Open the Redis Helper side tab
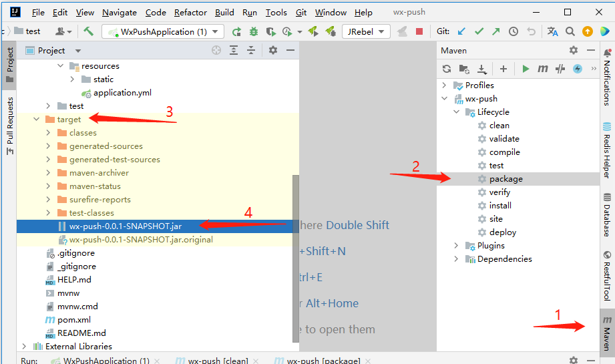The width and height of the screenshot is (615, 364). coord(607,150)
